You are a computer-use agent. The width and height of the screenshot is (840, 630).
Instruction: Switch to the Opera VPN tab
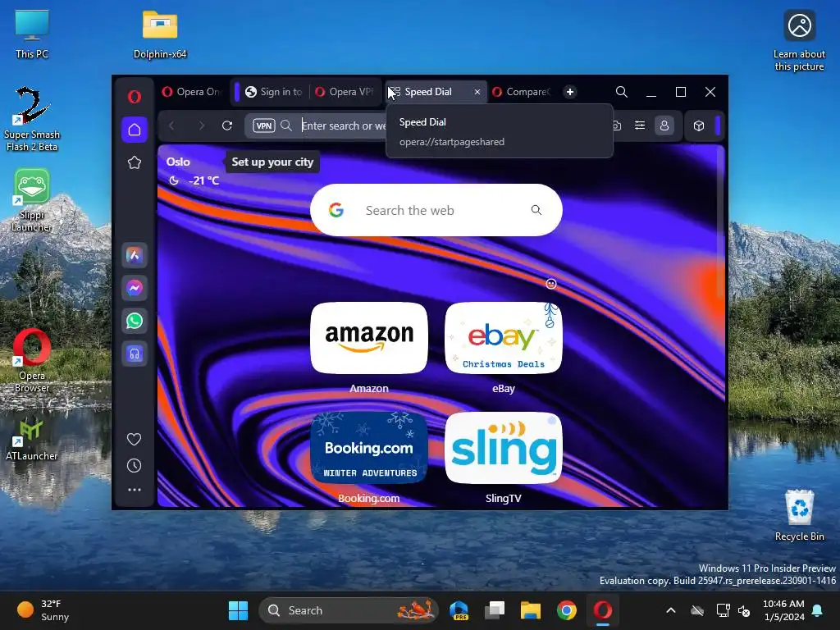click(x=345, y=92)
